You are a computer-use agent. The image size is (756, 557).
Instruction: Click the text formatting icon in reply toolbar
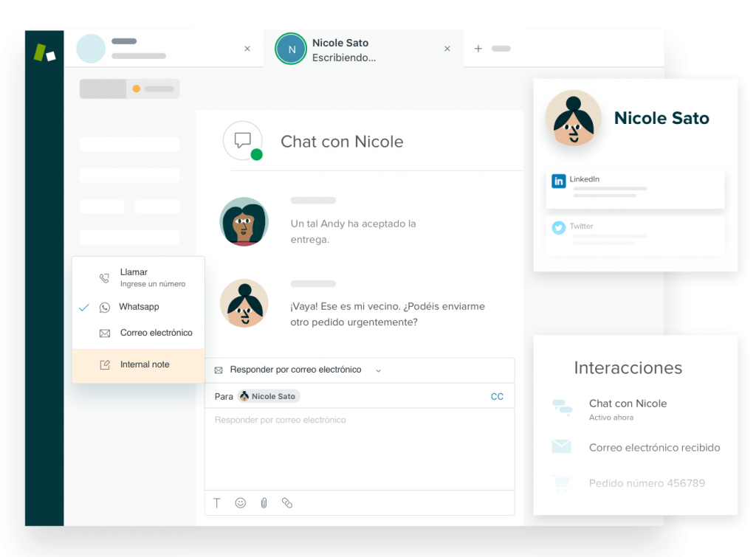(x=217, y=503)
